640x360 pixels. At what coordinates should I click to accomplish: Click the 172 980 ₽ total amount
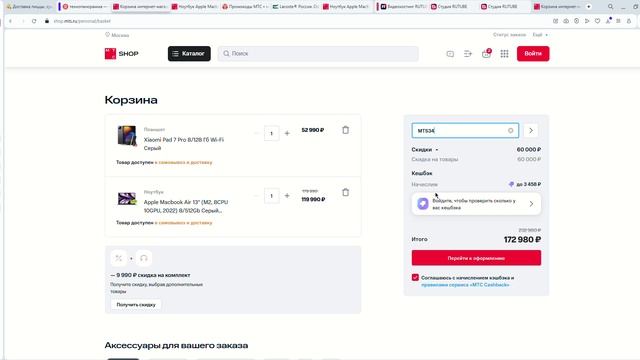pyautogui.click(x=522, y=240)
